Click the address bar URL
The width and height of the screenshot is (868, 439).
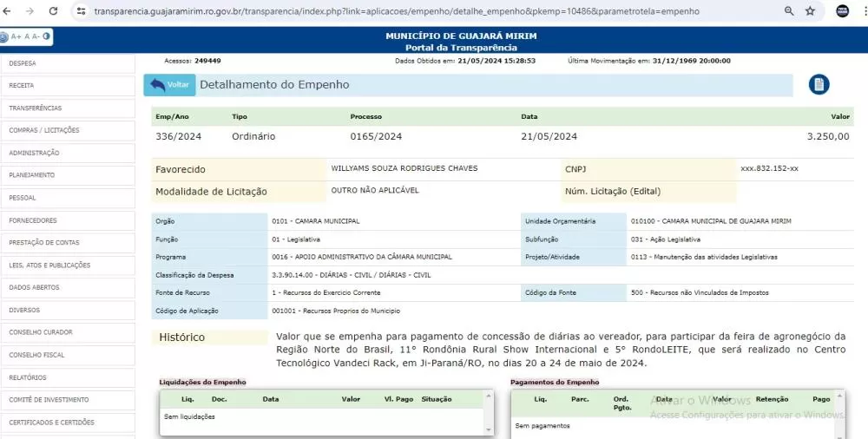pyautogui.click(x=397, y=11)
